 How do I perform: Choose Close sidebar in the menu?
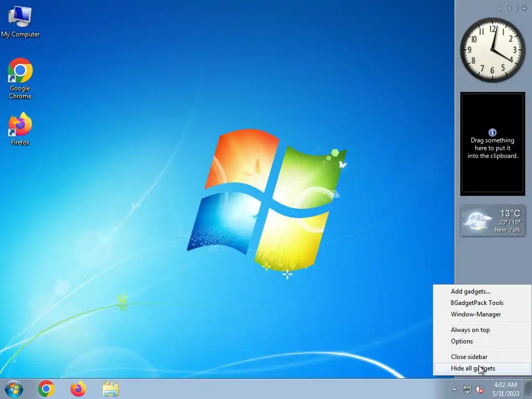(x=482, y=356)
